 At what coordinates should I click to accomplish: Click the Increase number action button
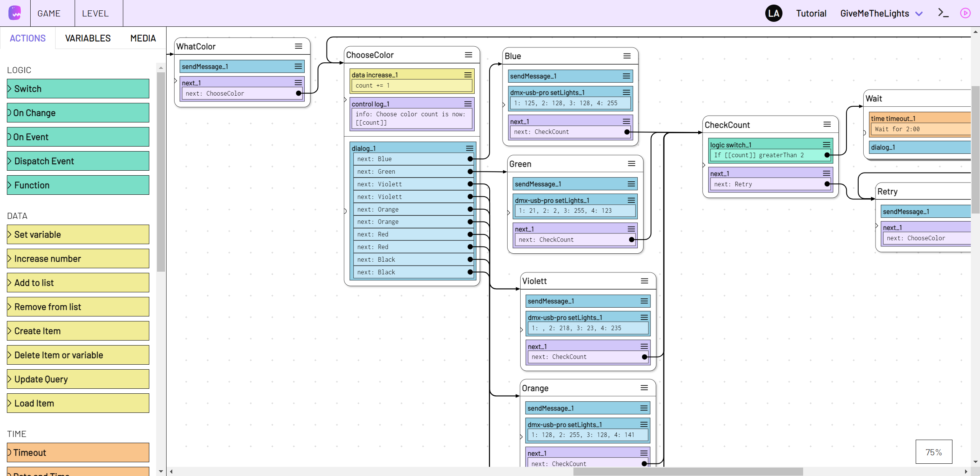(x=78, y=258)
